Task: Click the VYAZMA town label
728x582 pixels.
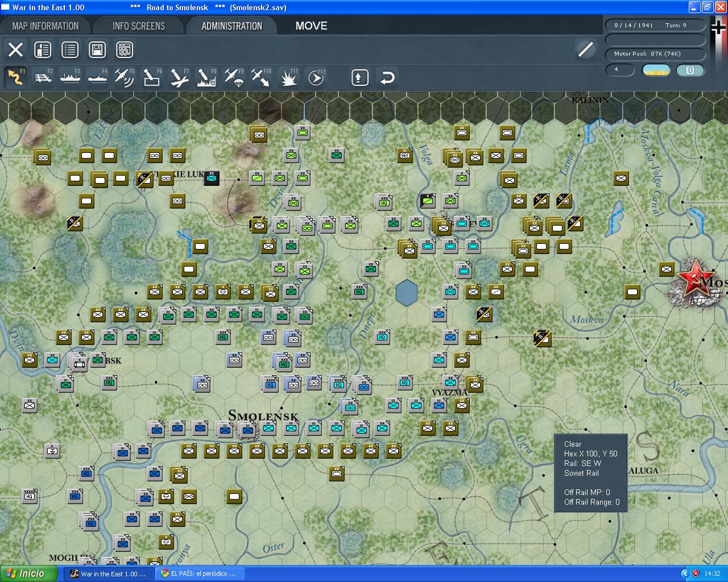Action: pos(449,393)
